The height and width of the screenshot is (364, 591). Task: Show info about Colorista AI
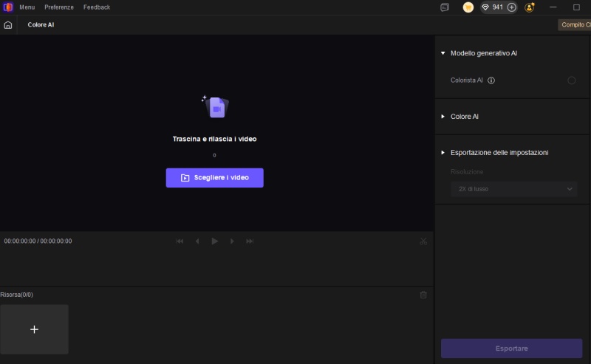(x=491, y=80)
